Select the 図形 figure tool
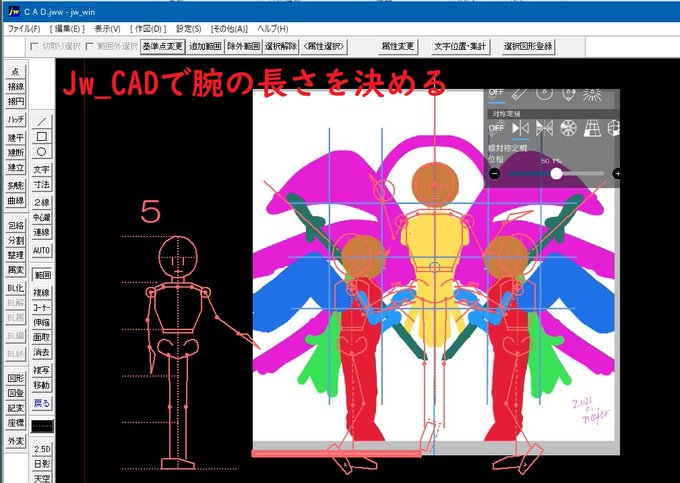The image size is (680, 483). pyautogui.click(x=16, y=378)
